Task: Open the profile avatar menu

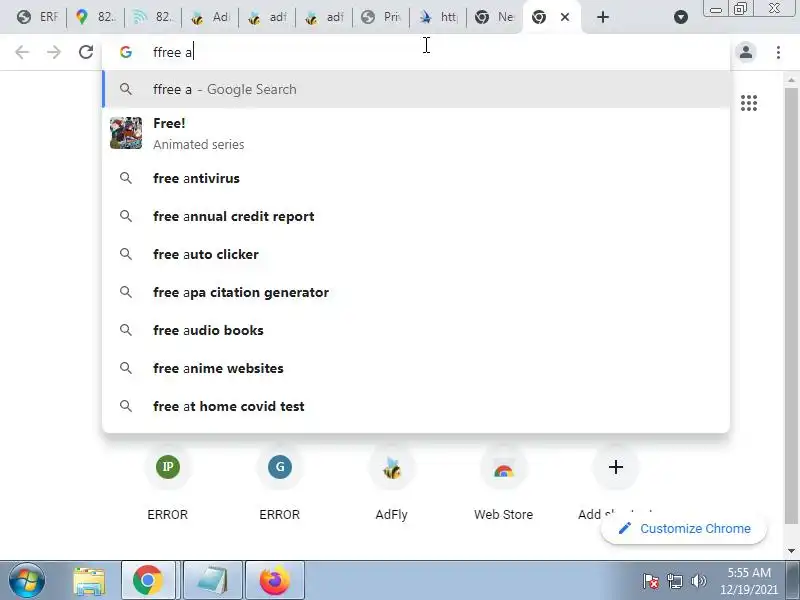Action: click(746, 52)
